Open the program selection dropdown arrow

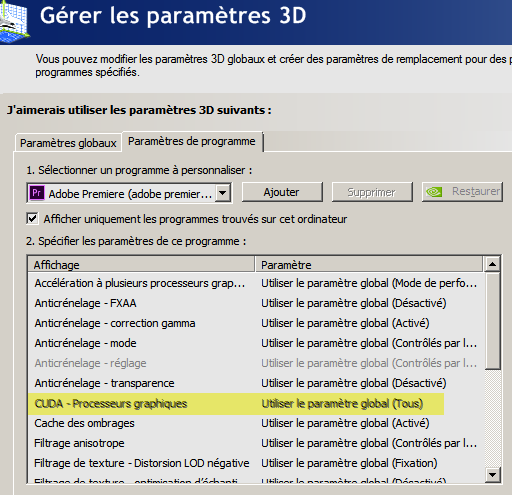click(x=222, y=193)
